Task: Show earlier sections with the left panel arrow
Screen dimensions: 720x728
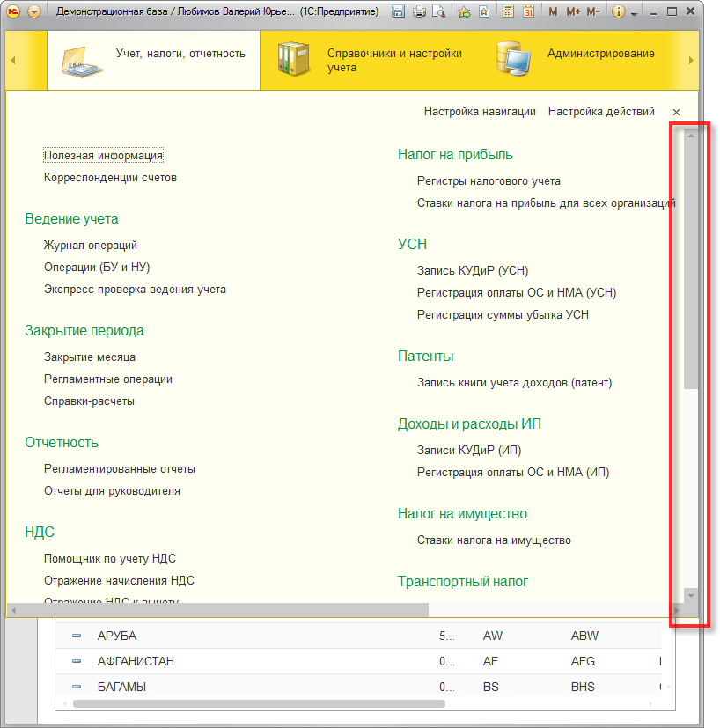Action: [x=13, y=60]
